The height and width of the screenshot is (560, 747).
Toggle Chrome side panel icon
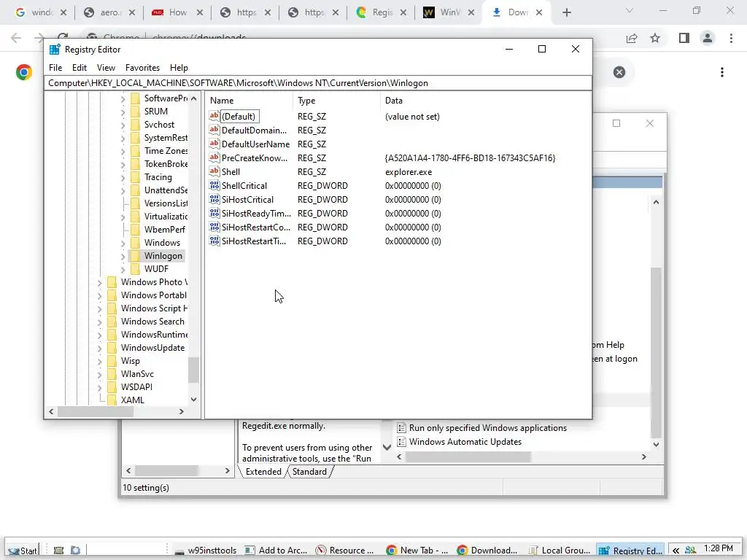click(684, 38)
